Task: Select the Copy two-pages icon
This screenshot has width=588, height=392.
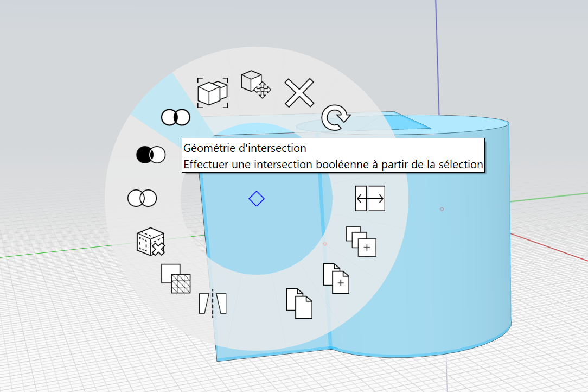Action: pyautogui.click(x=299, y=304)
